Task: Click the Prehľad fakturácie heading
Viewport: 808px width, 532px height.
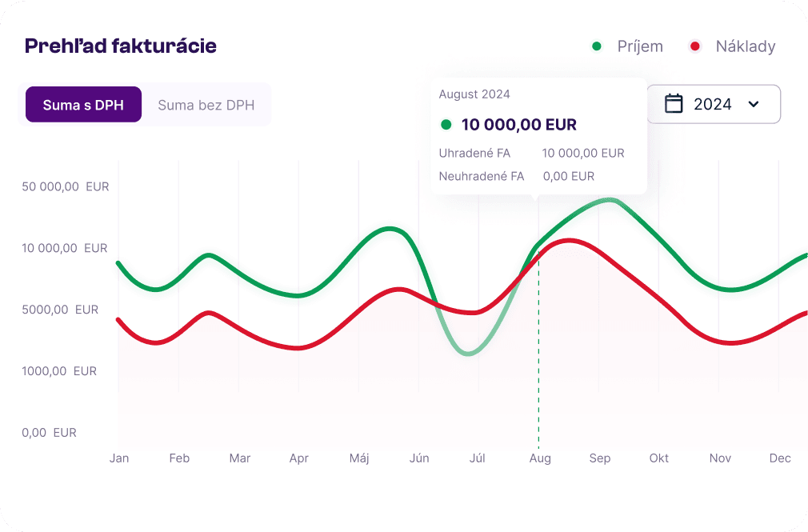Action: [x=121, y=46]
